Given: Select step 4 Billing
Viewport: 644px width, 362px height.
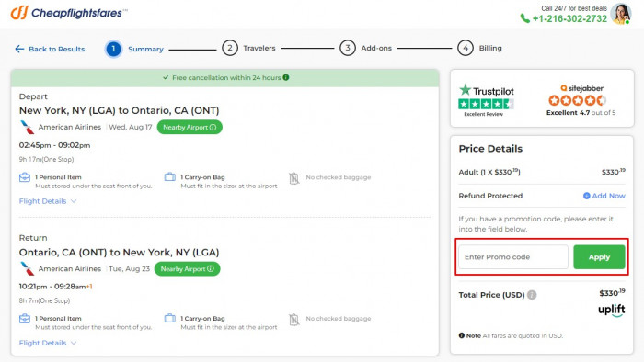Looking at the screenshot, I should (x=479, y=48).
